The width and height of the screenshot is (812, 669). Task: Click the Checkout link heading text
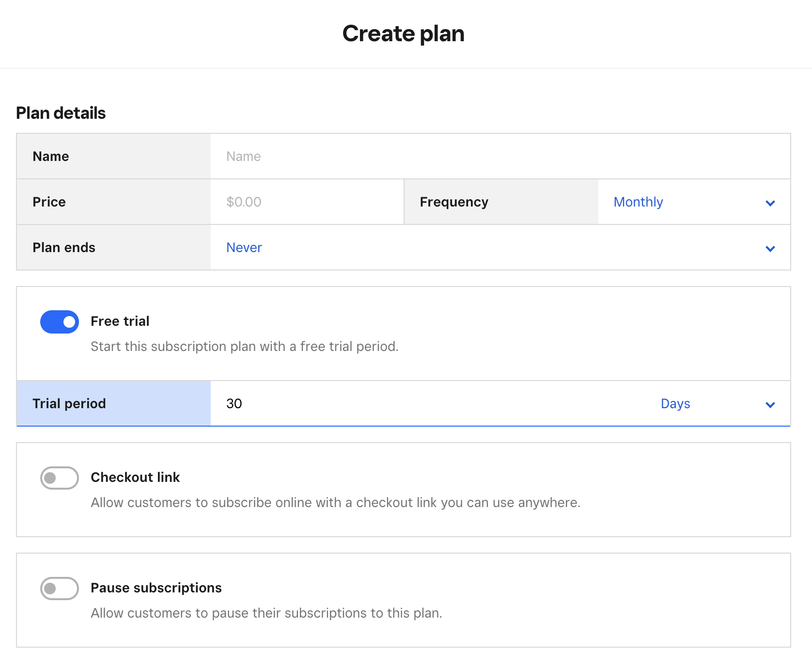click(135, 478)
